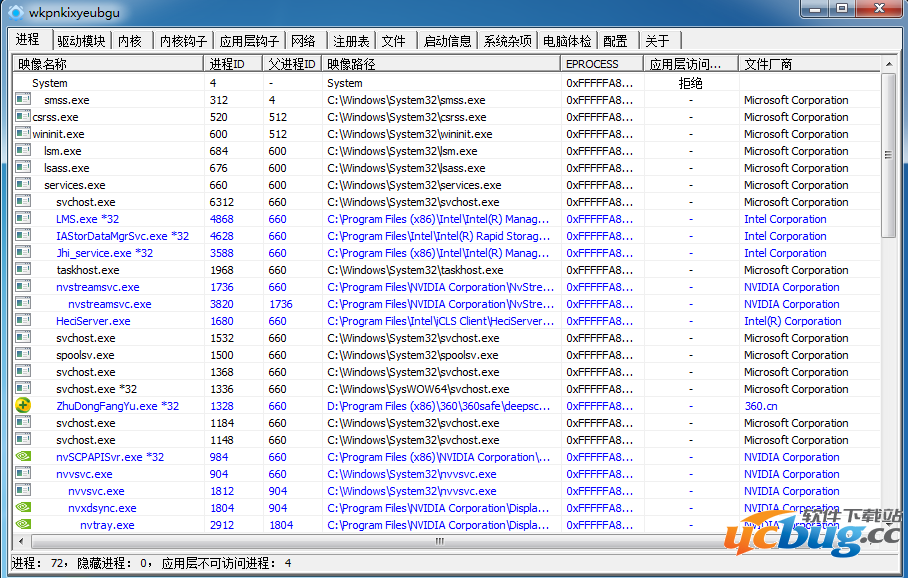The image size is (908, 578).
Task: Select the IAStorDataMgrSvc.exe *32 process name
Action: tap(123, 236)
